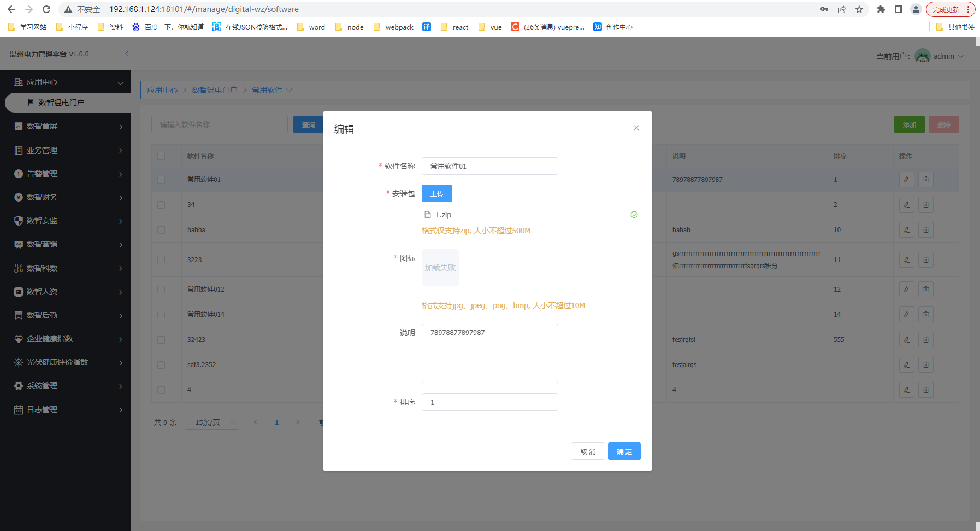This screenshot has height=531, width=980.
Task: Click the 应用中心 sidebar icon
Action: 19,82
